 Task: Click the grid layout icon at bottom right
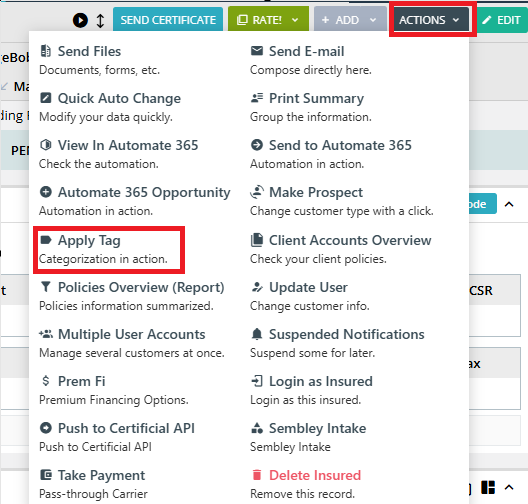pyautogui.click(x=488, y=487)
